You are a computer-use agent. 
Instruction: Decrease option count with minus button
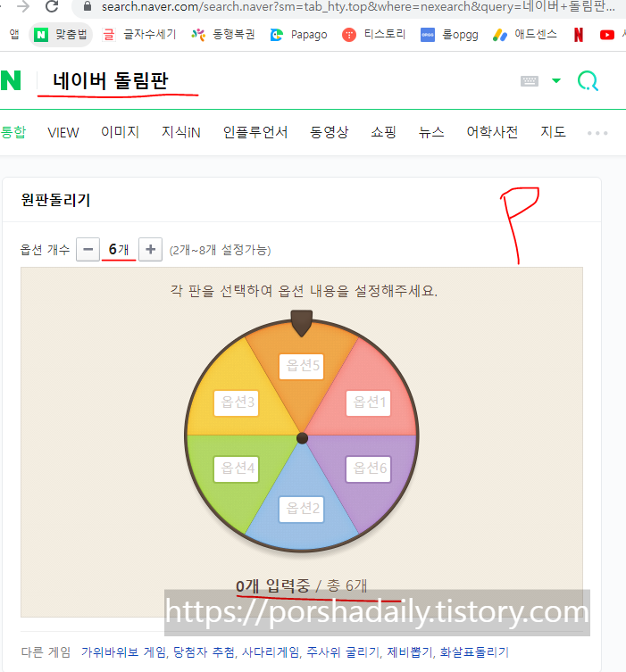(88, 249)
